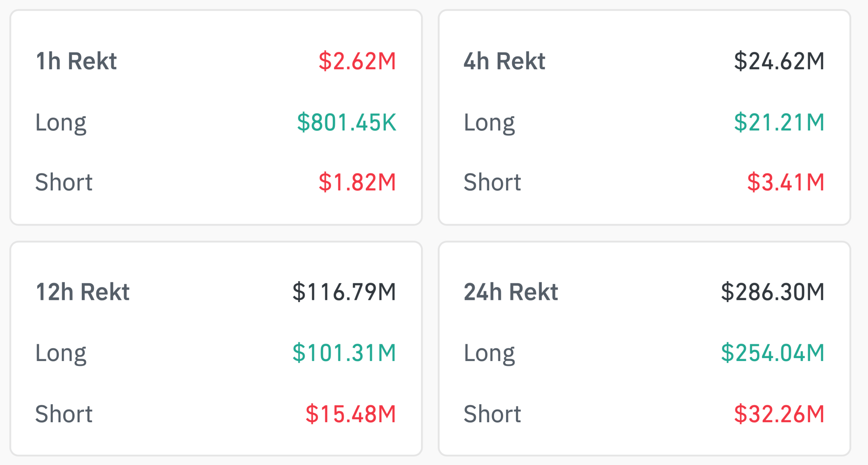Click the 24h Rekt heading
This screenshot has width=868, height=465.
tap(511, 292)
